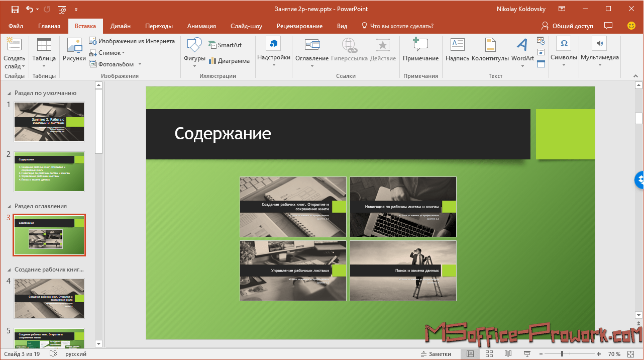Open the Снимок screenshot dropdown
The image size is (644, 360).
pyautogui.click(x=107, y=53)
